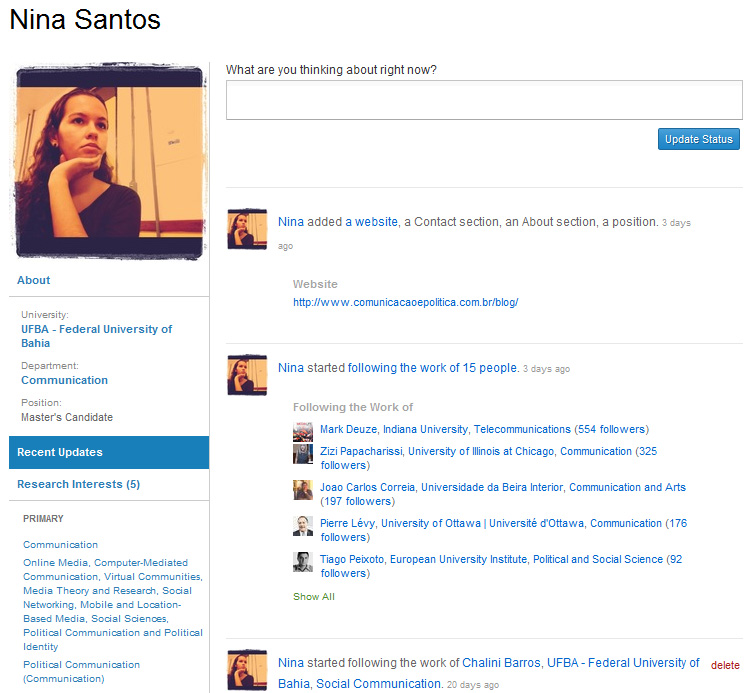Open the About section link
755x693 pixels.
tap(34, 280)
